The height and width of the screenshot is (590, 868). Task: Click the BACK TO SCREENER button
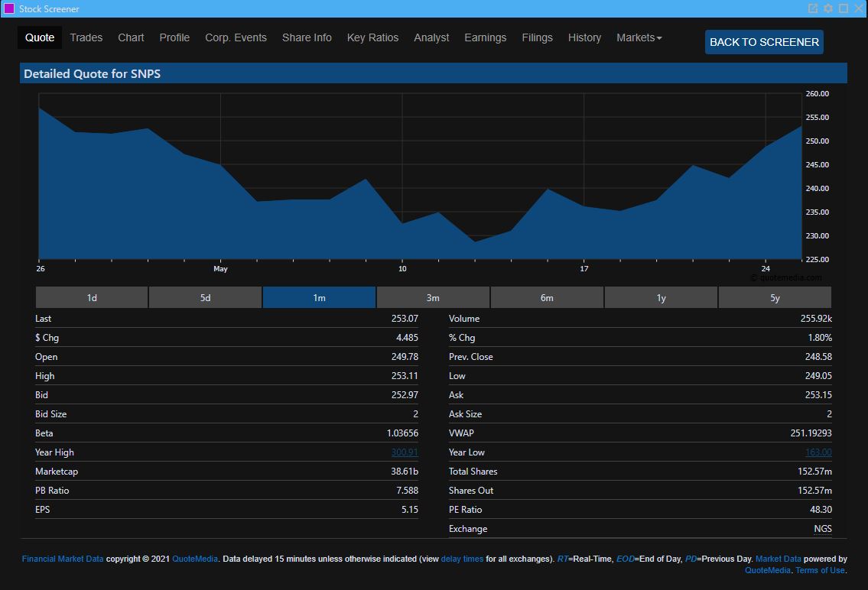tap(763, 42)
